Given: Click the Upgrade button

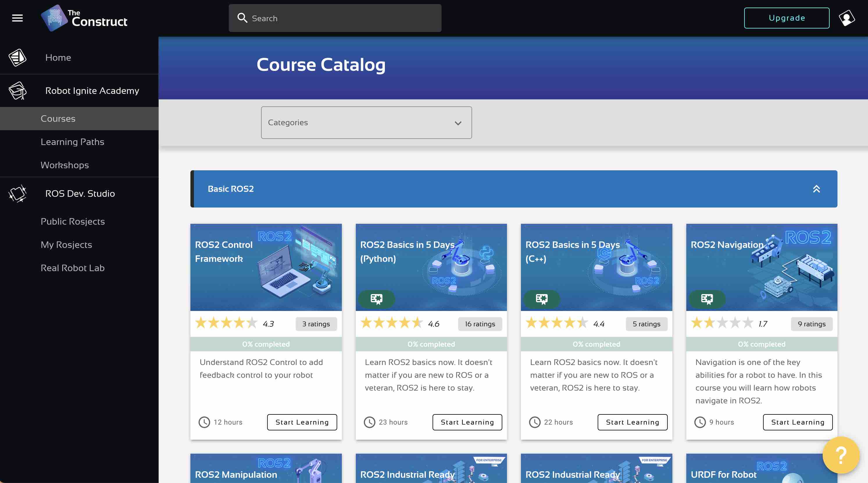Looking at the screenshot, I should 787,18.
